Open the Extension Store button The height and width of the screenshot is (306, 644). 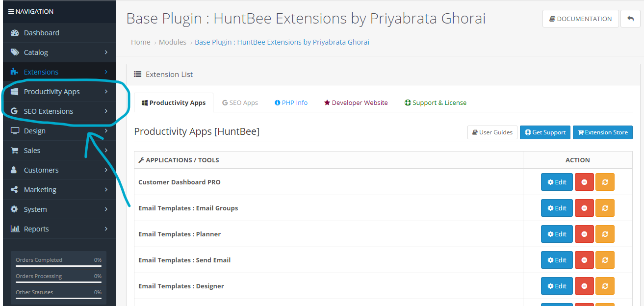coord(603,132)
